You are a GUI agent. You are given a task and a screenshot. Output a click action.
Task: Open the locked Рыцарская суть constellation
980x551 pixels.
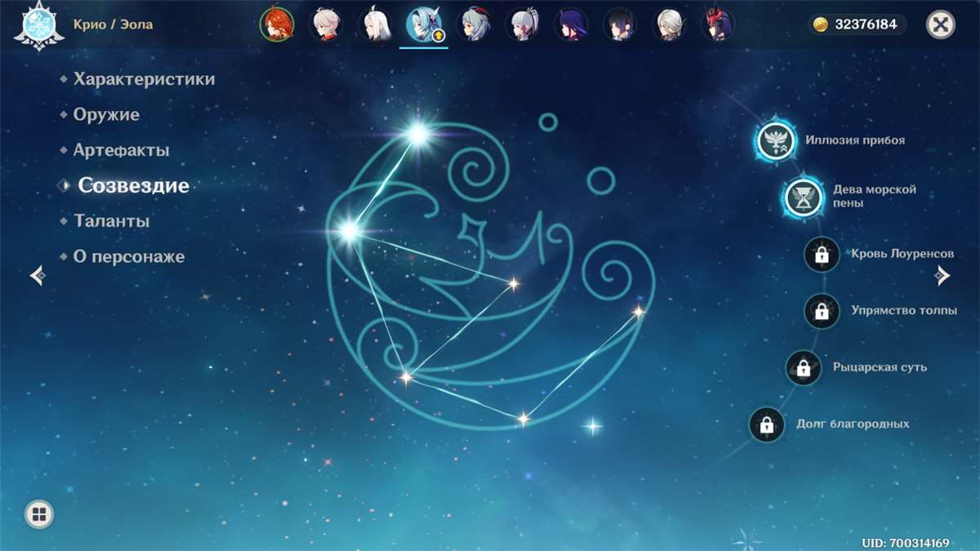click(x=804, y=368)
